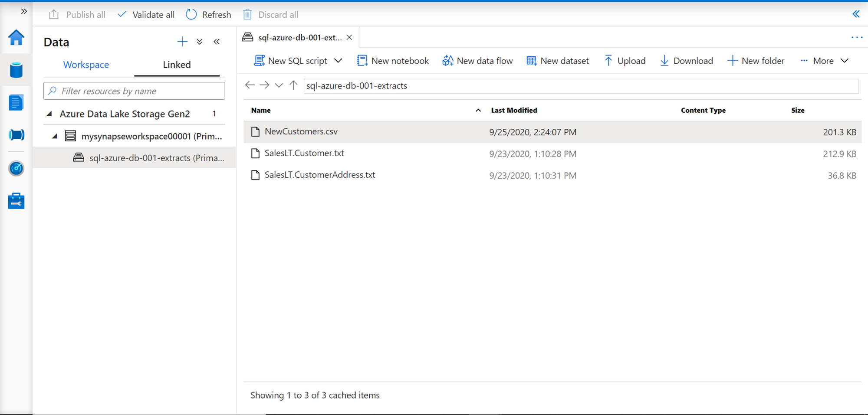Viewport: 868px width, 415px height.
Task: Create a New folder
Action: click(x=756, y=61)
